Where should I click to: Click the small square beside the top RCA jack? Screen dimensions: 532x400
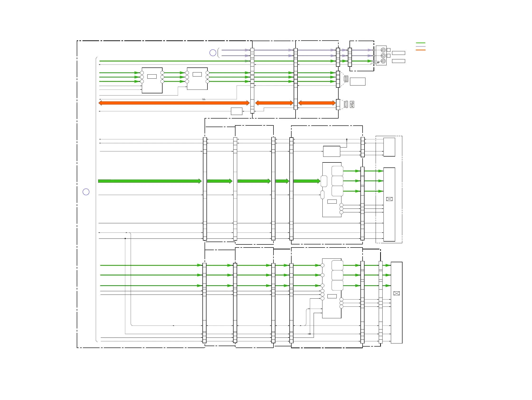point(388,50)
